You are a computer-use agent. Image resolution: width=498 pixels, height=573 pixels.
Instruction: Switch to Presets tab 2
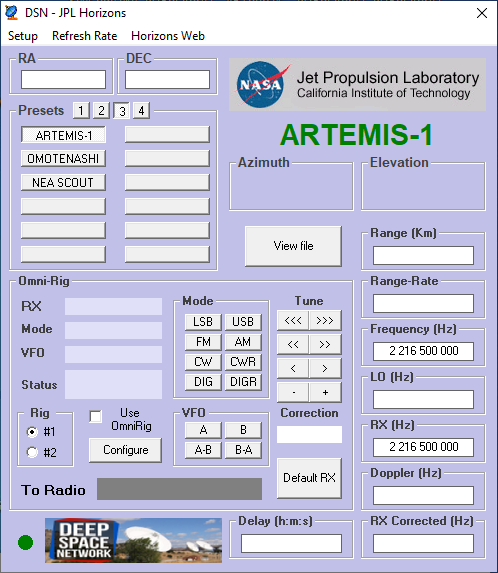101,110
